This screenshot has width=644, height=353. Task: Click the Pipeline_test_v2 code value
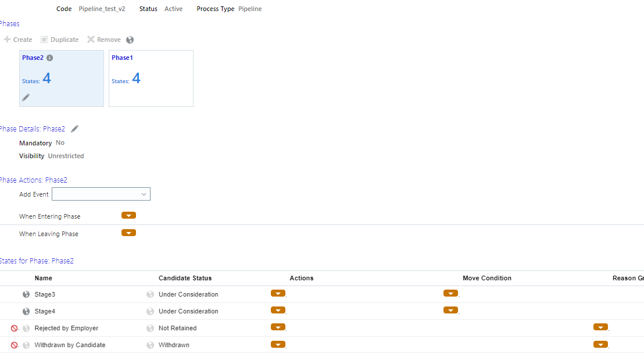(x=102, y=9)
